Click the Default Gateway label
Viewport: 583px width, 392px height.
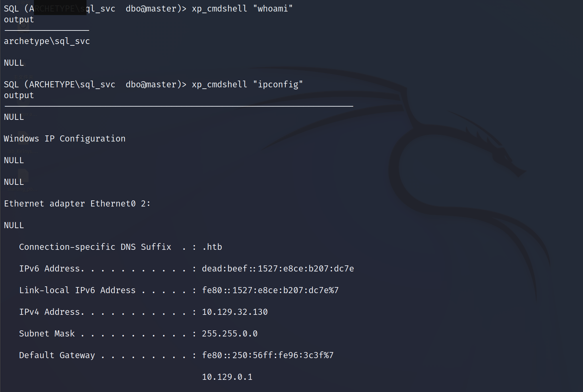click(x=57, y=355)
